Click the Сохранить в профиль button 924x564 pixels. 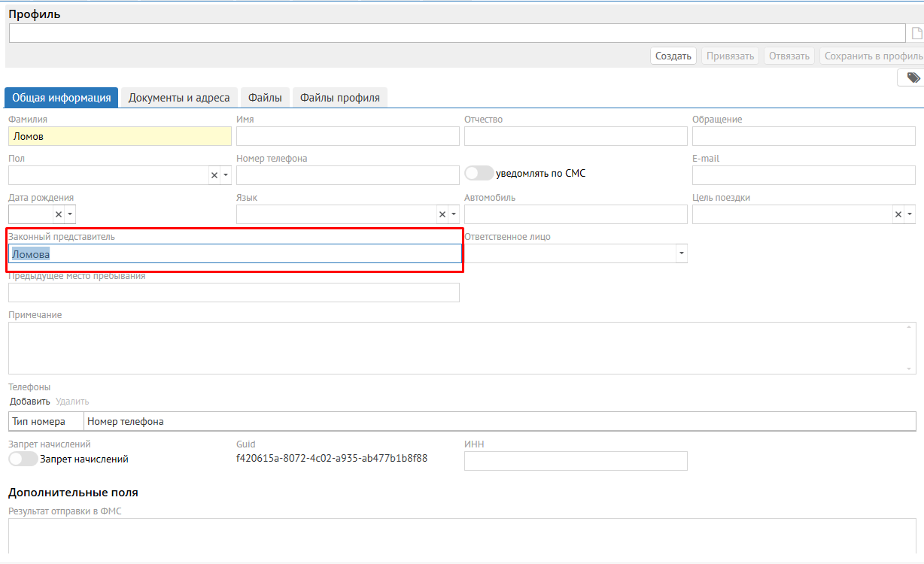(873, 56)
